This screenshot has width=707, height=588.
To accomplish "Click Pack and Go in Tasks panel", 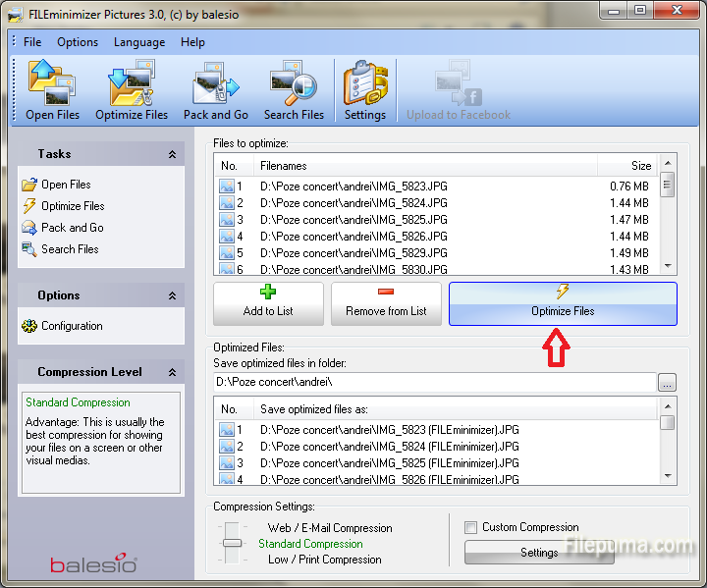I will click(x=72, y=228).
